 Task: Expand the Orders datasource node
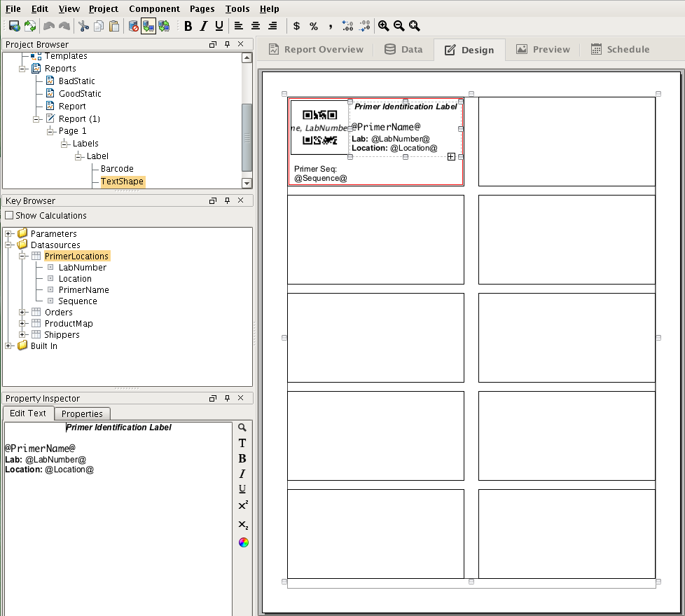[x=22, y=313]
